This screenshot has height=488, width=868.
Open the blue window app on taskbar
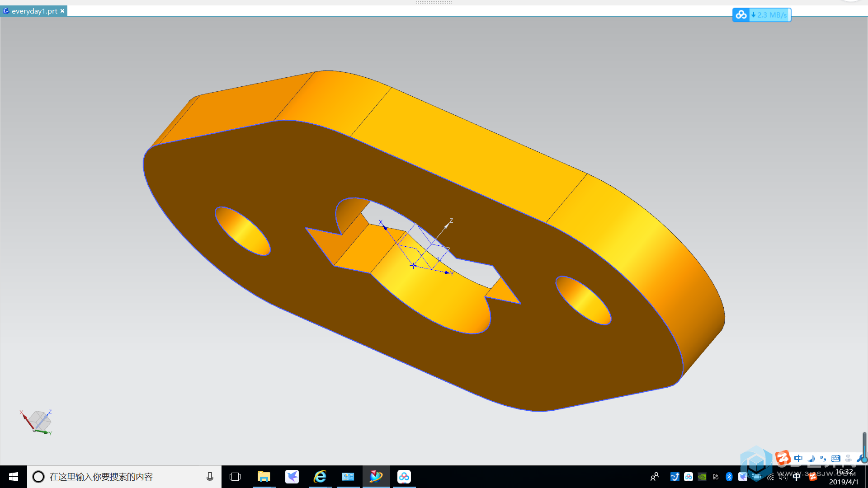click(348, 477)
